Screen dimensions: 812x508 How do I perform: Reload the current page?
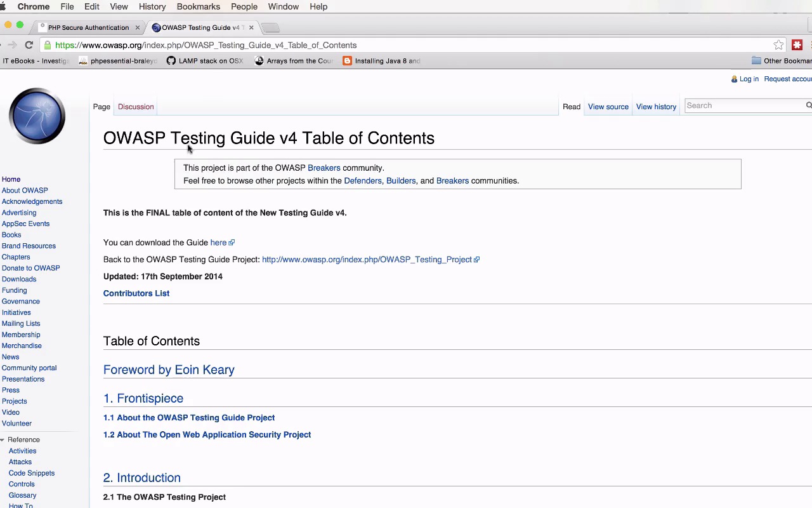coord(29,45)
